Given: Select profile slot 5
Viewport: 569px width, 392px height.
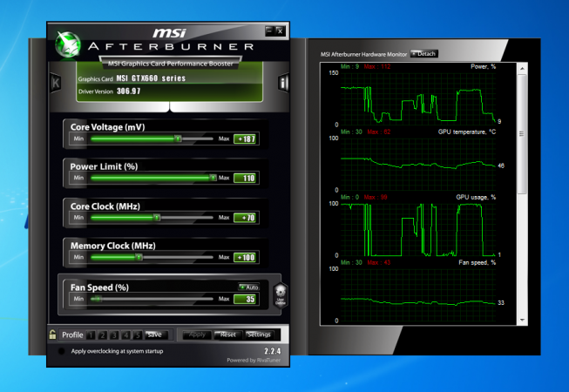Looking at the screenshot, I should (138, 335).
